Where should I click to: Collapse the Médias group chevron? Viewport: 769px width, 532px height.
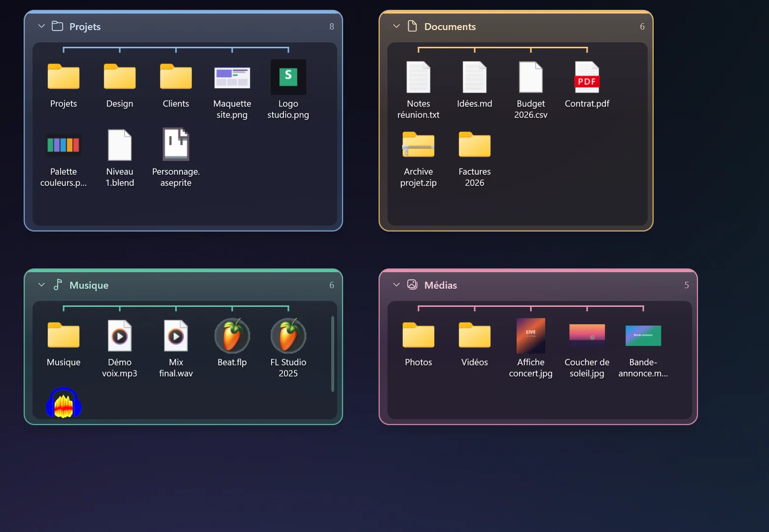[396, 285]
